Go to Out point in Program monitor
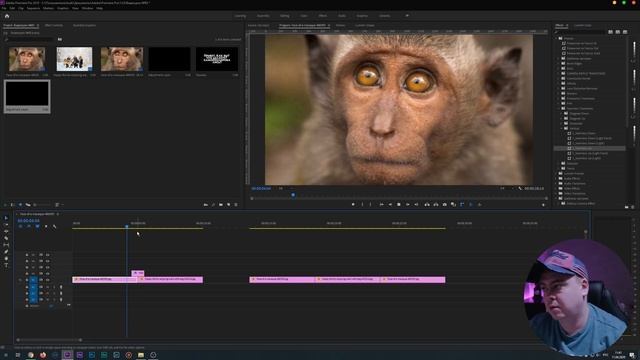The height and width of the screenshot is (360, 640). (x=416, y=204)
